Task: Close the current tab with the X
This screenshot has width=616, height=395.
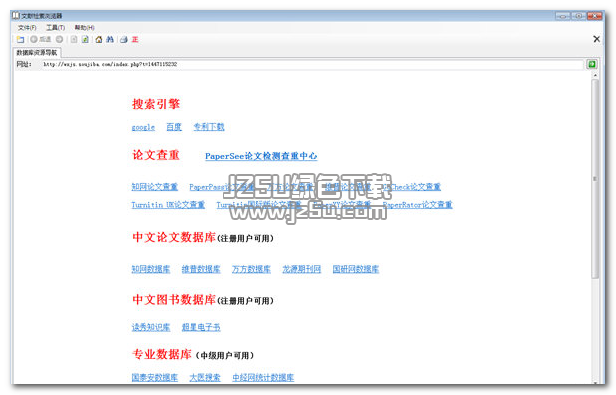Action: [596, 39]
